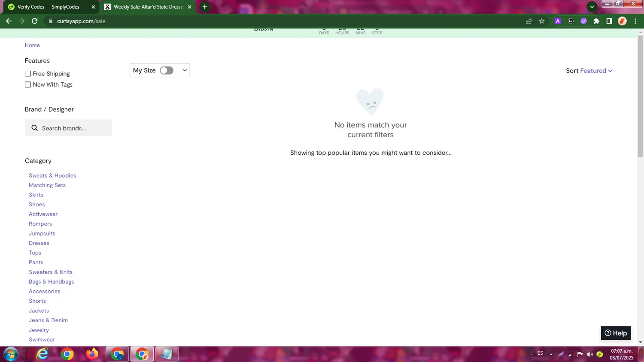This screenshot has width=644, height=362.
Task: Launch Internet Explorer from taskbar
Action: (42, 354)
